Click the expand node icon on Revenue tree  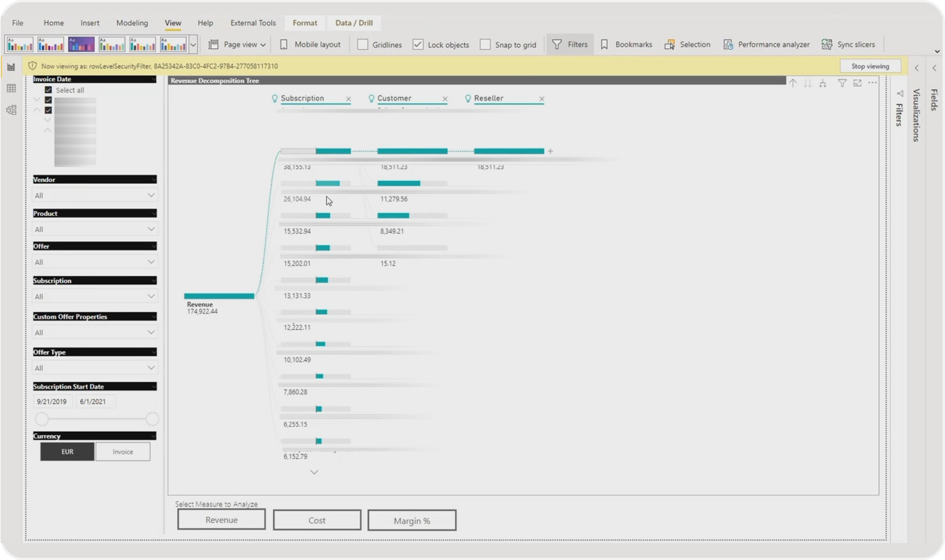[x=550, y=151]
